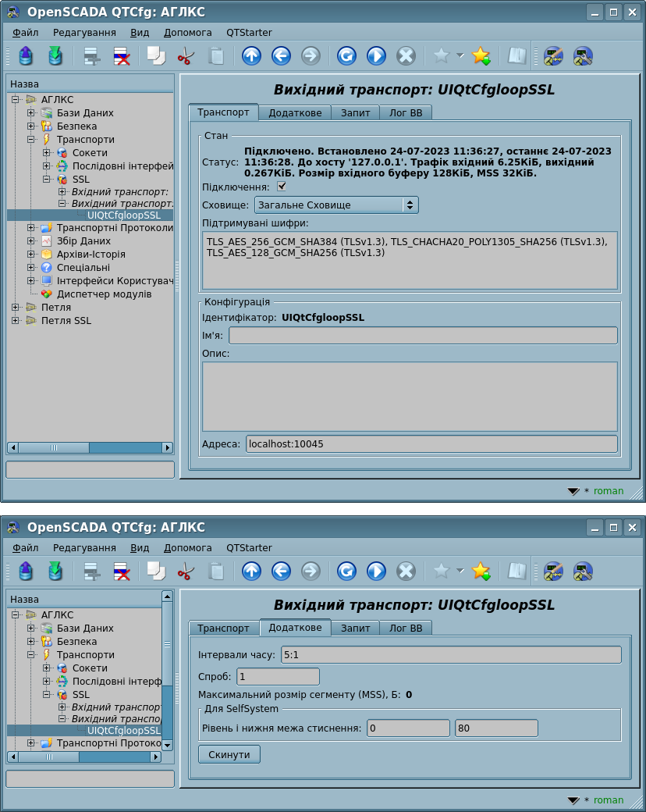
Task: Switch to Лог ВВ tab in lower window
Action: click(405, 628)
